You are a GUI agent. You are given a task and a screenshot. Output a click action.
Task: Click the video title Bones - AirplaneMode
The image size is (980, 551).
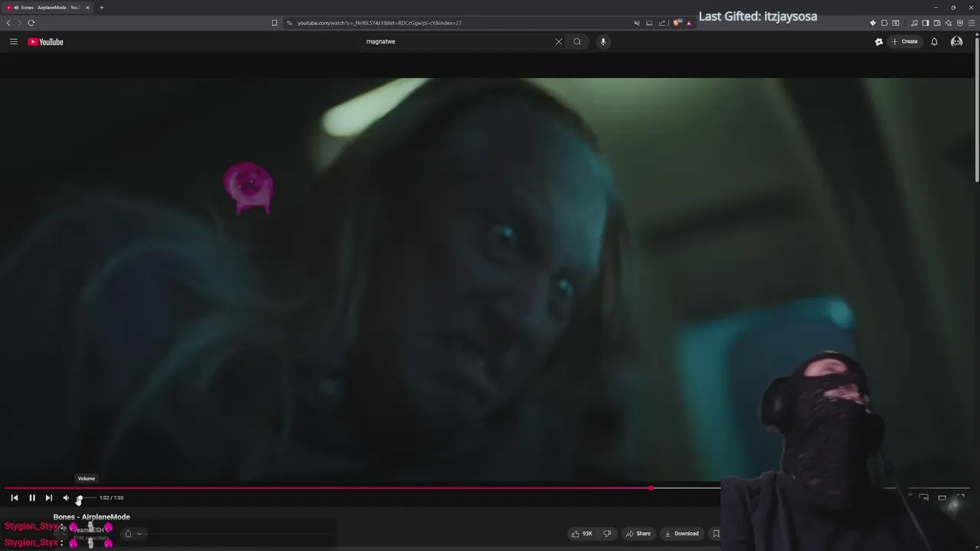pyautogui.click(x=92, y=517)
